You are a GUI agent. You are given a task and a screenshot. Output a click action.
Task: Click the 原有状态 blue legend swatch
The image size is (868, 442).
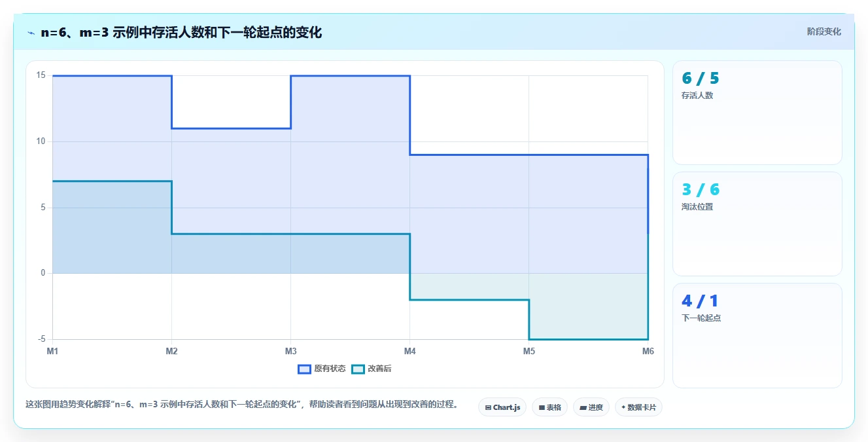point(304,369)
